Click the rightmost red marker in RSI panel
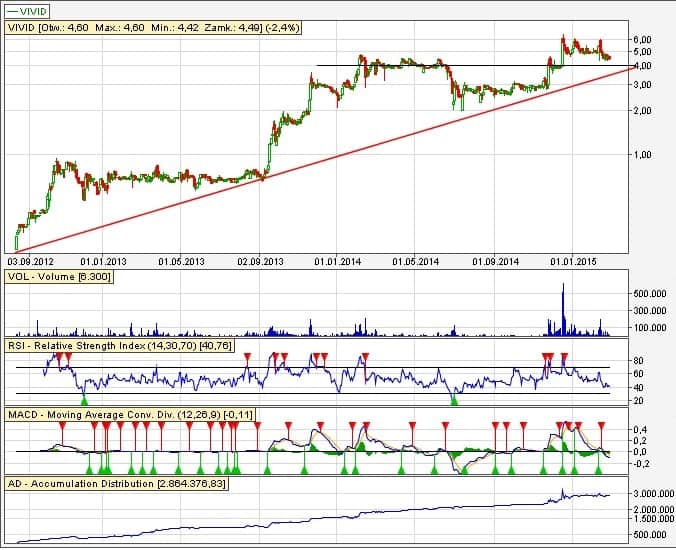The image size is (676, 550). coord(565,357)
